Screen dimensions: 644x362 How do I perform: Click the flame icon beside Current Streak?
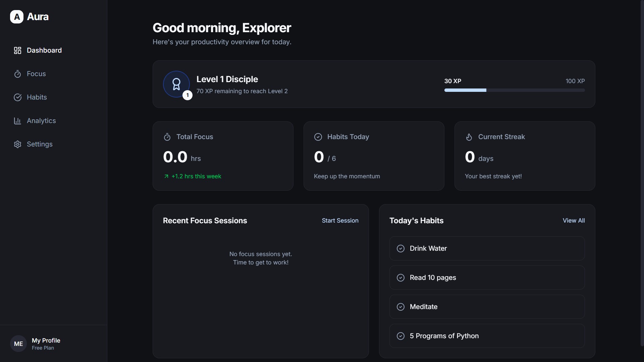(469, 137)
